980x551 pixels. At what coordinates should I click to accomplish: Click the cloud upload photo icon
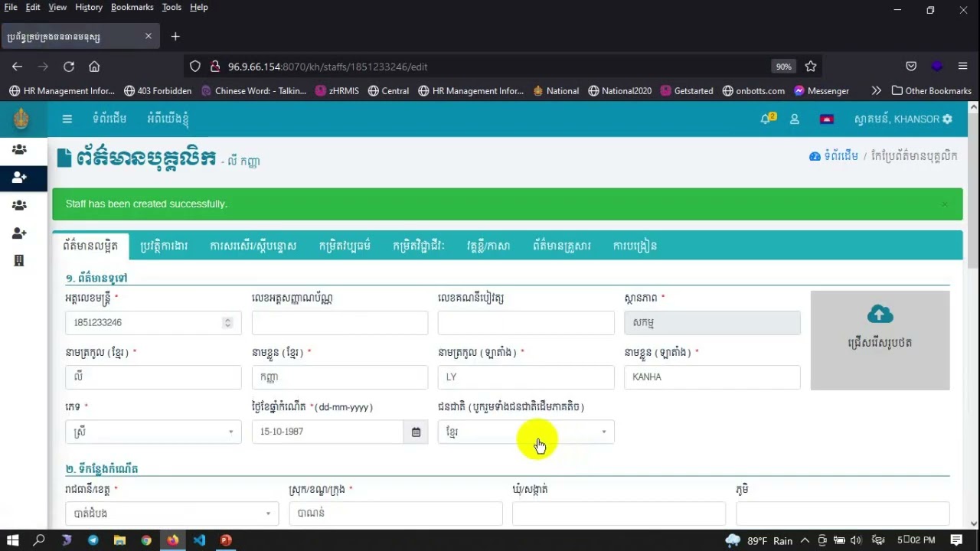[880, 314]
